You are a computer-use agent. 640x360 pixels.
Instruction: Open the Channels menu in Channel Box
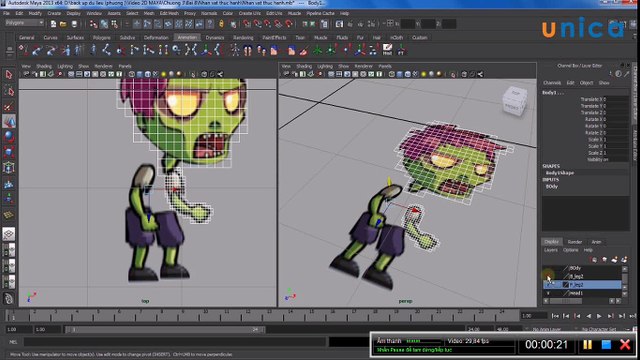click(552, 83)
